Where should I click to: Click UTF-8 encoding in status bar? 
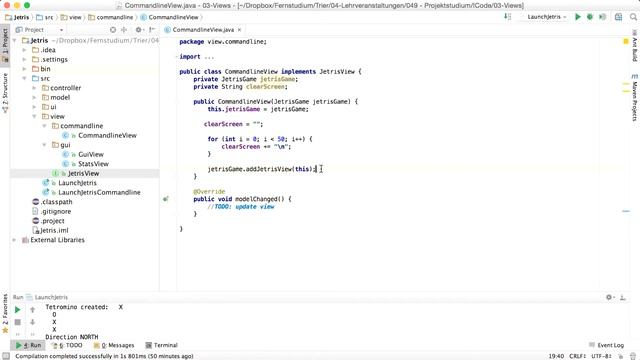[x=601, y=356]
